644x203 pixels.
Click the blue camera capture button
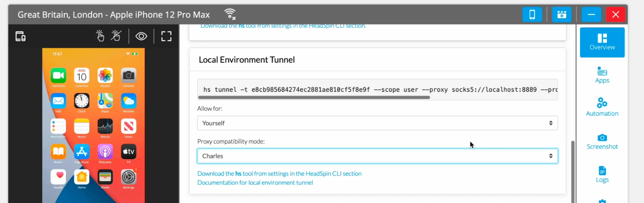tap(562, 15)
